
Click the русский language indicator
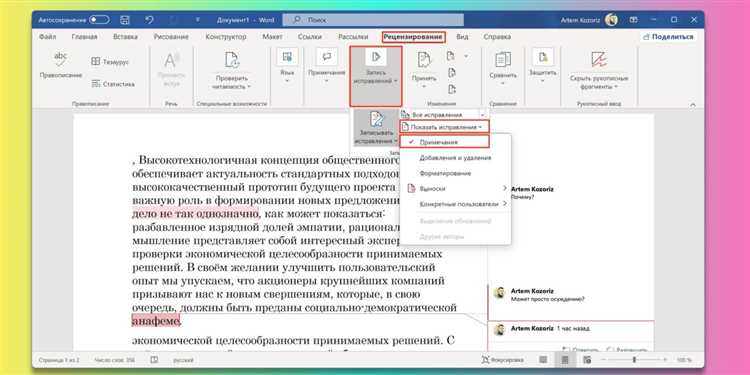183,360
